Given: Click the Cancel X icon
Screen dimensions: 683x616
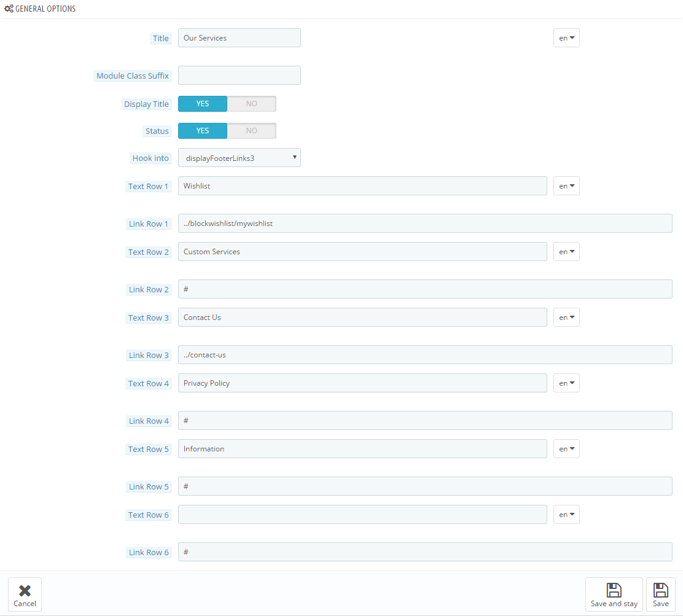Looking at the screenshot, I should point(25,591).
